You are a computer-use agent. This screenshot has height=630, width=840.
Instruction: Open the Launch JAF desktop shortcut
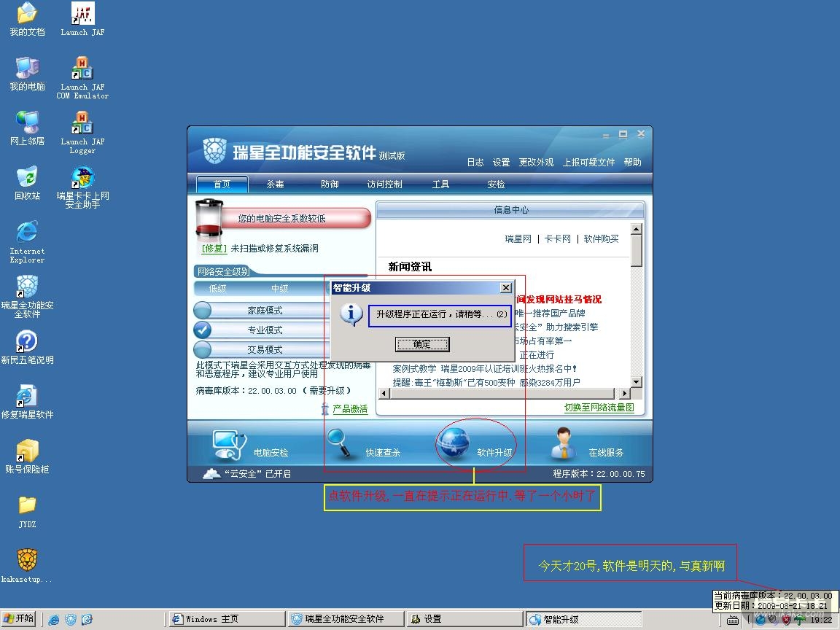pyautogui.click(x=82, y=19)
